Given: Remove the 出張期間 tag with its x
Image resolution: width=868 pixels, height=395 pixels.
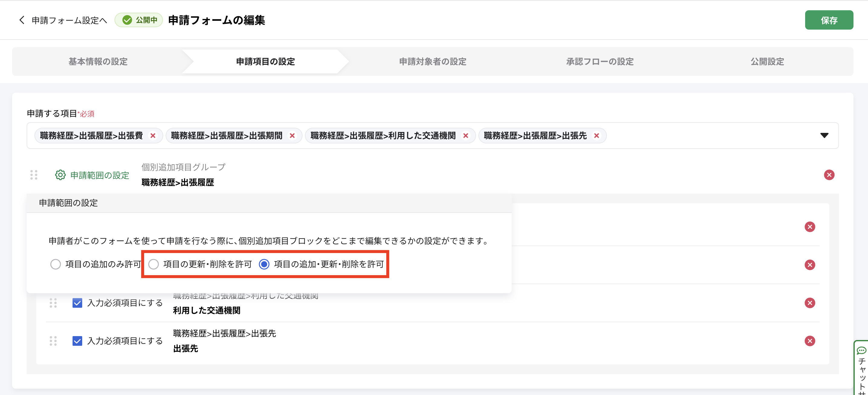Looking at the screenshot, I should tap(292, 136).
